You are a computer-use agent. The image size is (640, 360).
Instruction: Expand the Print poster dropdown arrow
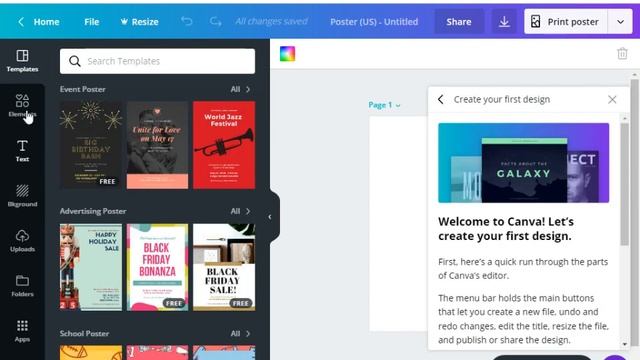pyautogui.click(x=620, y=22)
